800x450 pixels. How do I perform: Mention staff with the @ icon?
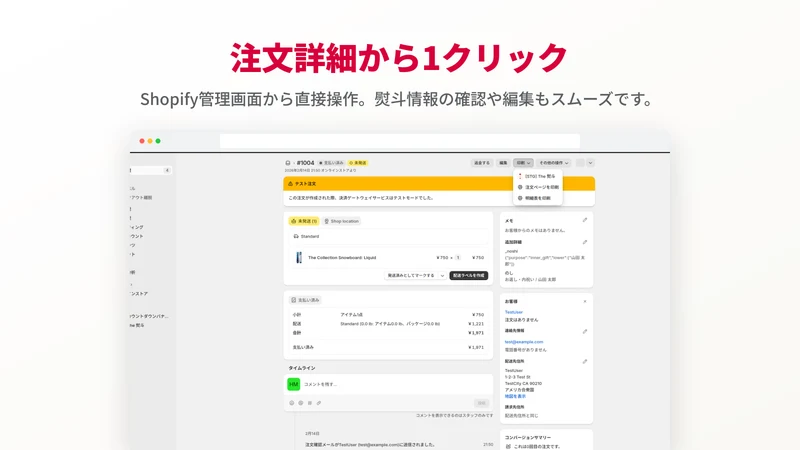[x=301, y=403]
